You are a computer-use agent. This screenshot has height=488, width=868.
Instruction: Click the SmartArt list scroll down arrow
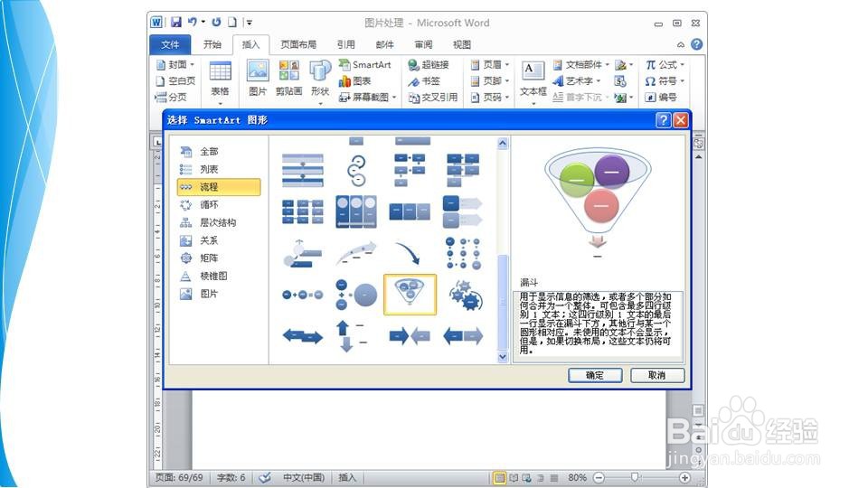point(503,357)
